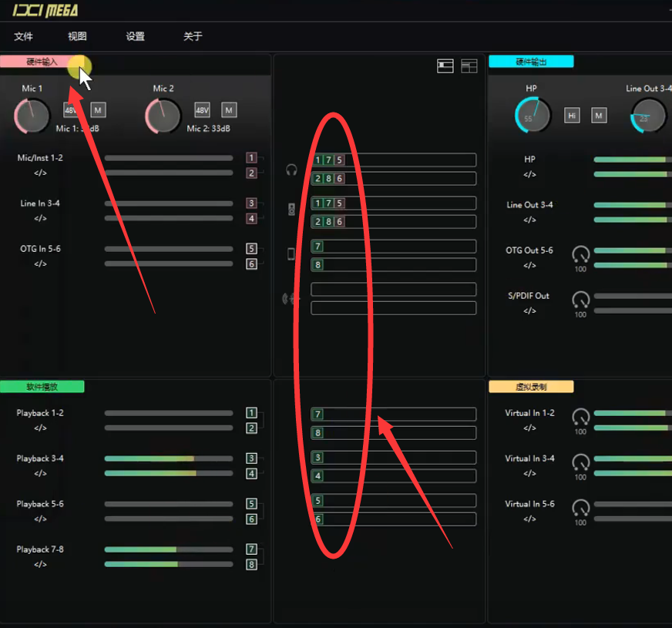
Task: Click the S/PDIF Out volume knob icon
Action: (x=580, y=299)
